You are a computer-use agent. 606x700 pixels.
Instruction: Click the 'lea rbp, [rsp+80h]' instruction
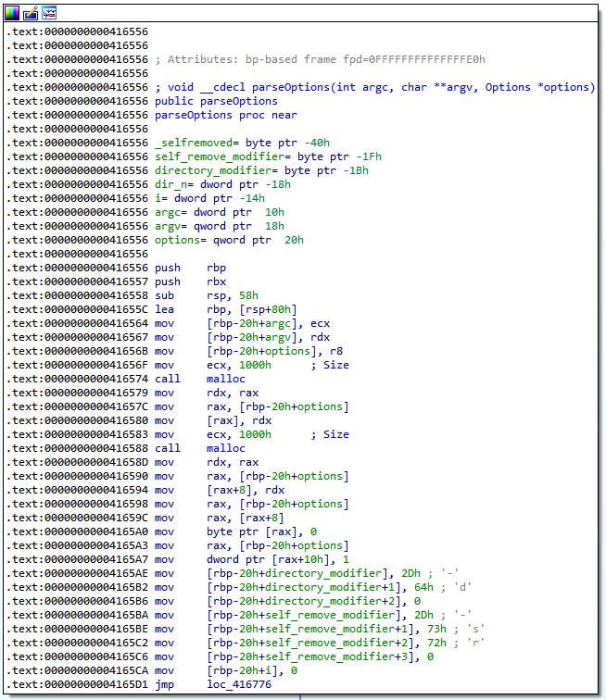pos(226,309)
